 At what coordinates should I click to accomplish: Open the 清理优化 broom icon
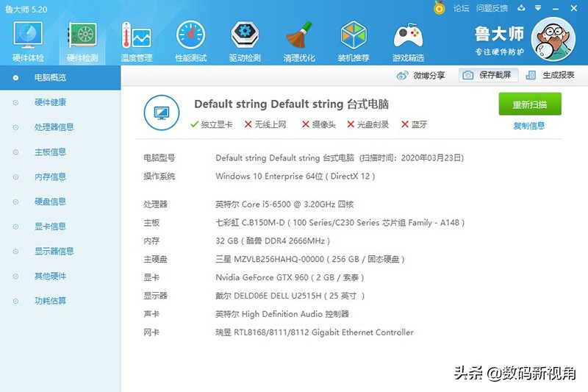point(299,35)
